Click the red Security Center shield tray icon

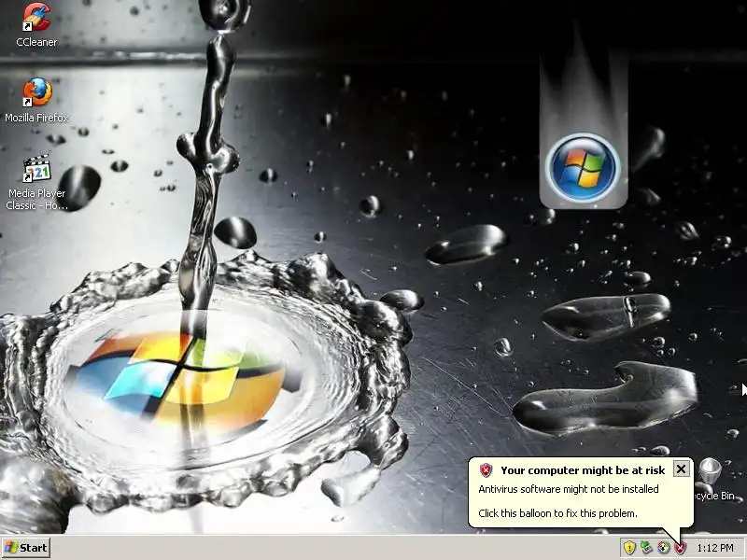point(681,548)
